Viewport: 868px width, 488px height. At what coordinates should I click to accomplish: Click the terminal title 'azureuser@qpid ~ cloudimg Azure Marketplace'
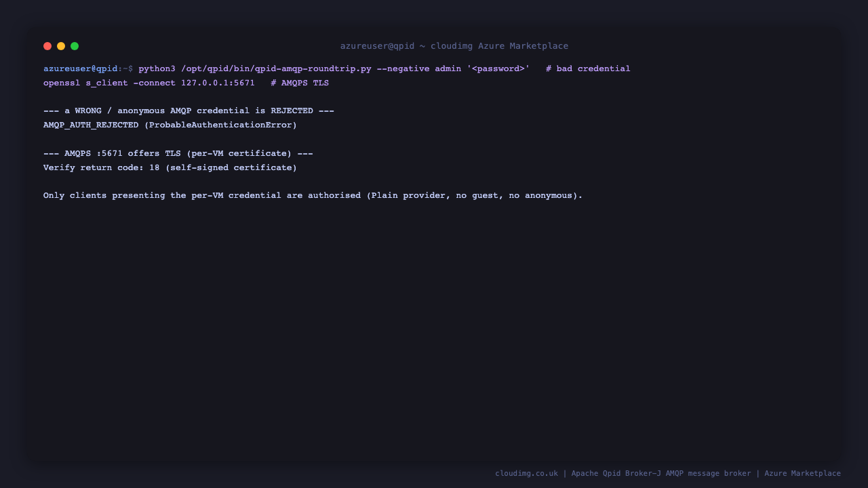click(454, 46)
